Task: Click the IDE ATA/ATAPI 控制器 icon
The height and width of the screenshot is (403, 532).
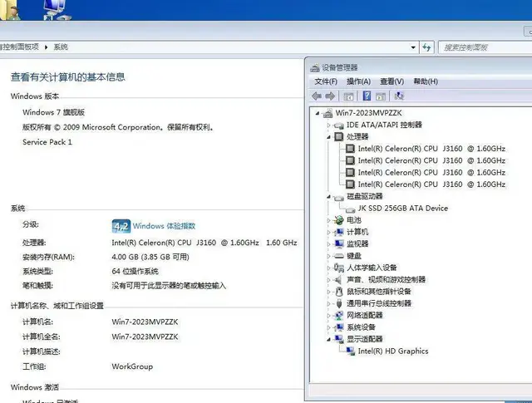Action: [x=338, y=125]
